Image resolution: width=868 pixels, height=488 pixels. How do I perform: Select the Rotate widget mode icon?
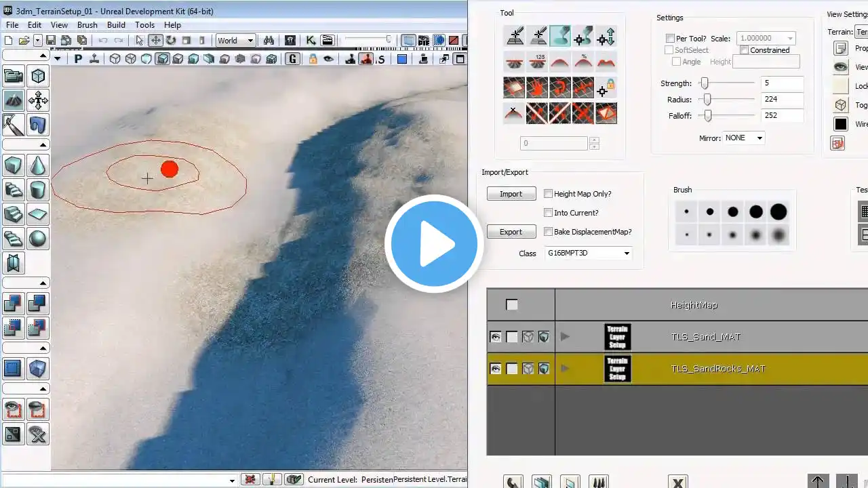click(171, 41)
